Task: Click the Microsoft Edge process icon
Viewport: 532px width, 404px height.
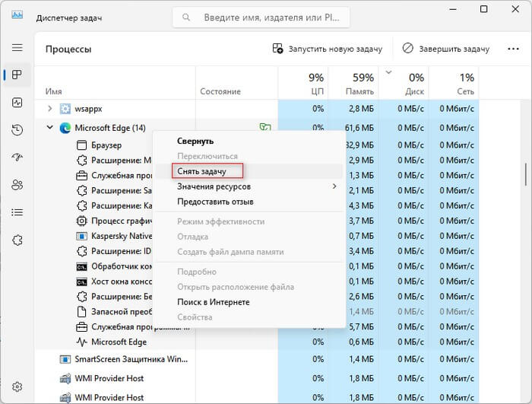Action: pos(65,128)
